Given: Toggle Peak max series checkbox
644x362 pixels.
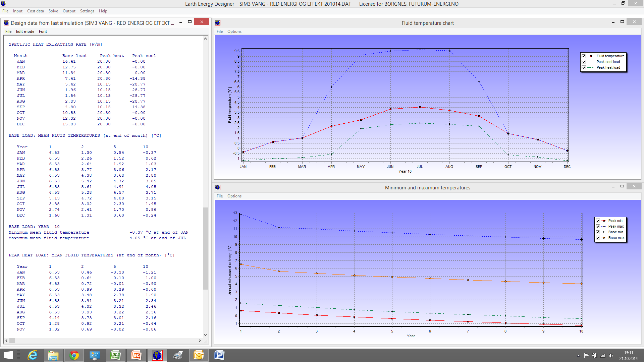Looking at the screenshot, I should coord(598,226).
